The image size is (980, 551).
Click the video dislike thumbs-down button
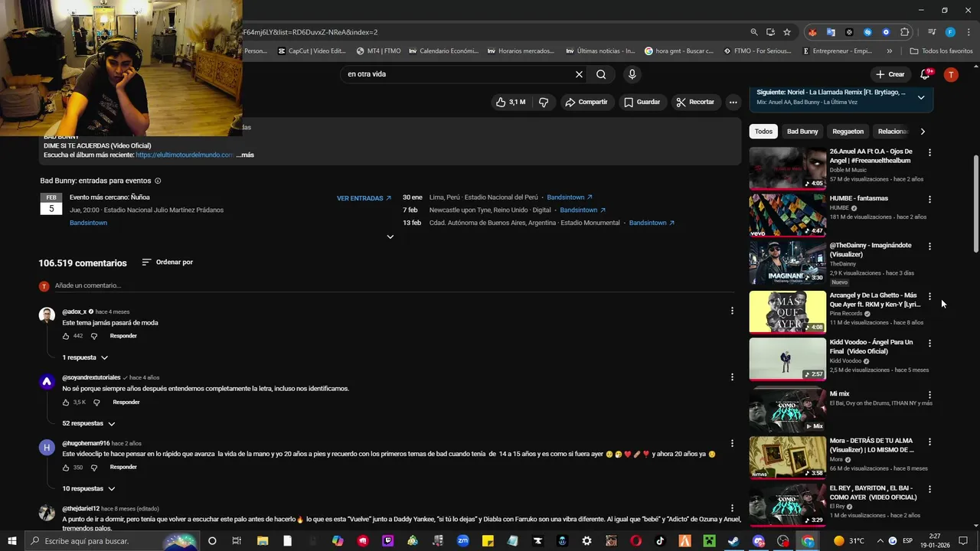544,102
